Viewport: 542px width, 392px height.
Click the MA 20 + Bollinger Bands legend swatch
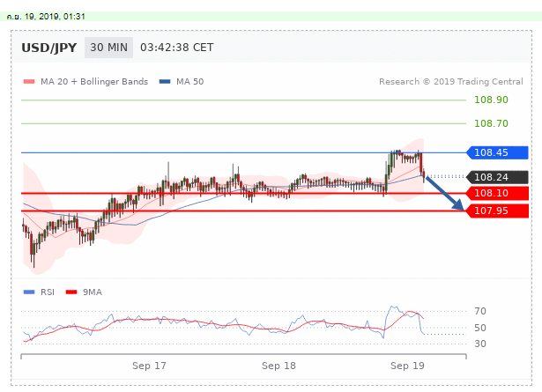click(x=29, y=82)
